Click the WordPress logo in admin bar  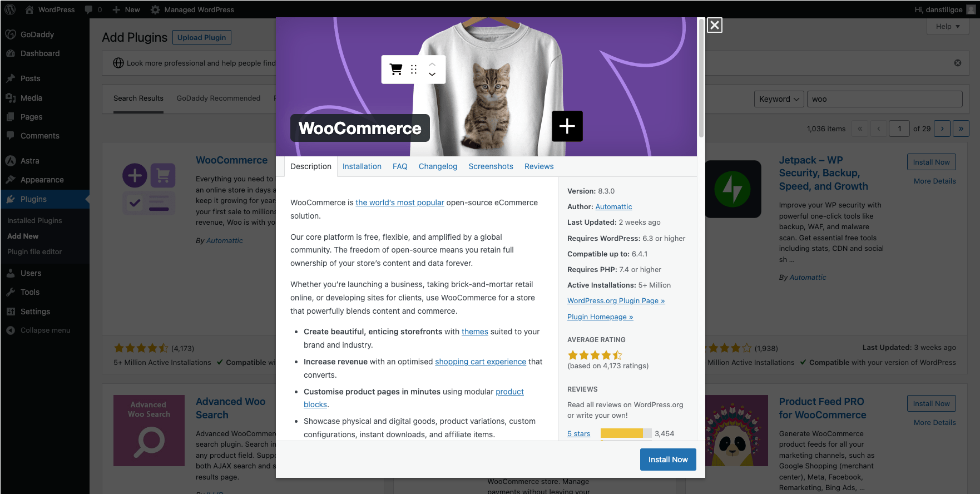coord(11,9)
